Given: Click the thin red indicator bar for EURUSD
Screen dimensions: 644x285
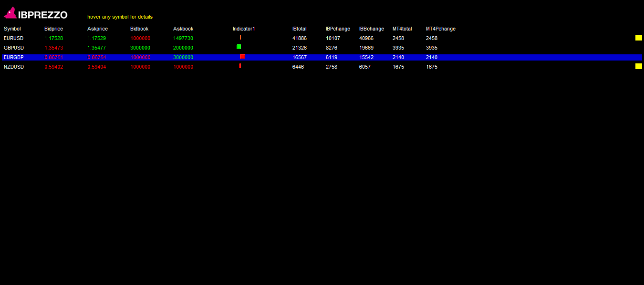Looking at the screenshot, I should (x=240, y=37).
